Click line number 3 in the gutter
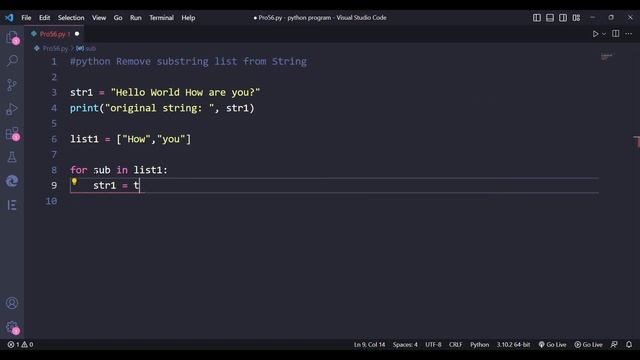Screen dimensions: 640x360 (x=54, y=93)
